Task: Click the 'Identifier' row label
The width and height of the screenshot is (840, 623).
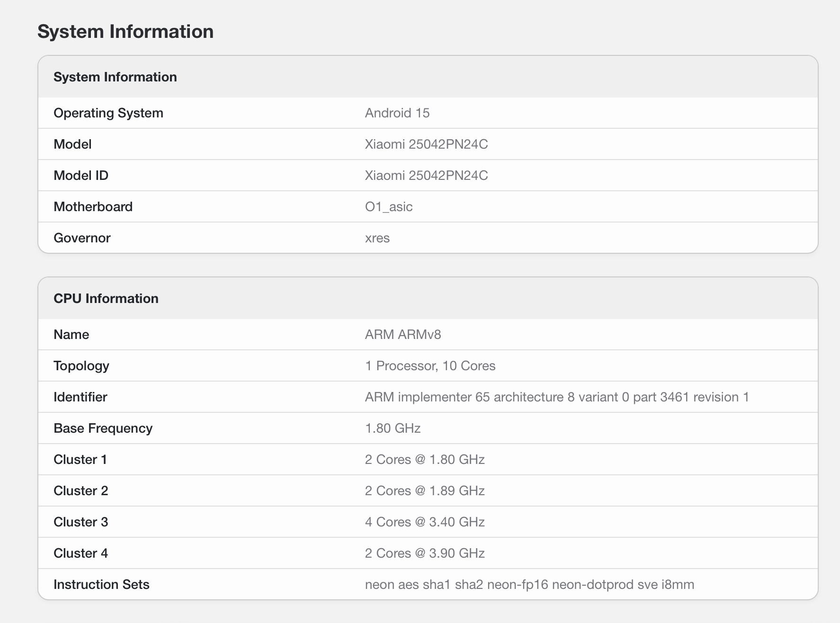Action: tap(80, 397)
